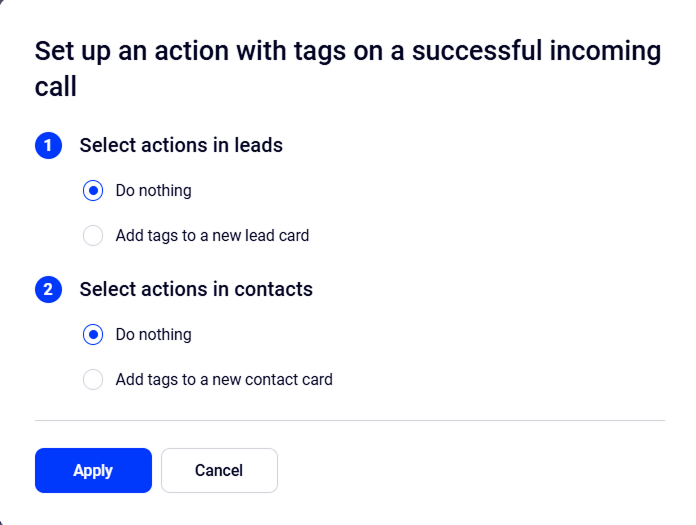This screenshot has width=696, height=525.
Task: Click the horizontal divider line above Apply
Action: 349,421
